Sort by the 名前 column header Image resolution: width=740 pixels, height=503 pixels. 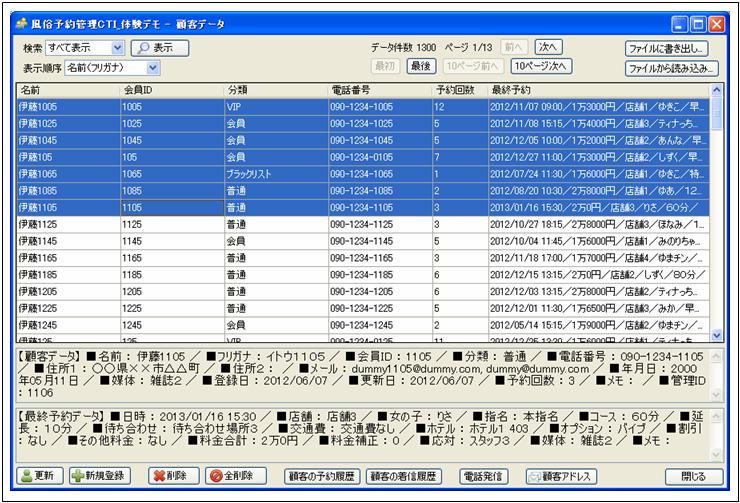point(67,90)
